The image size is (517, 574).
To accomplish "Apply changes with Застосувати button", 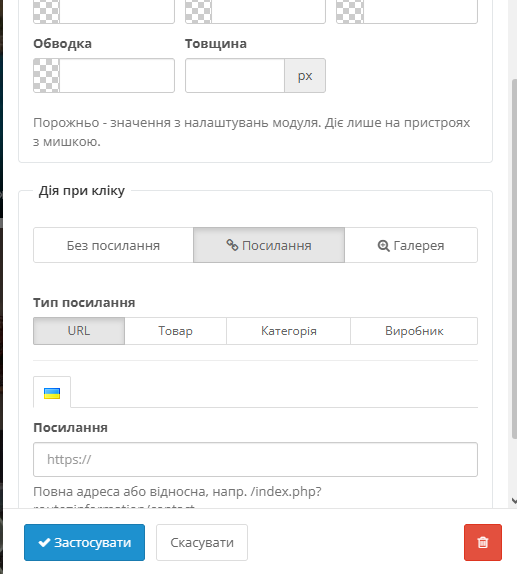I will (x=85, y=543).
